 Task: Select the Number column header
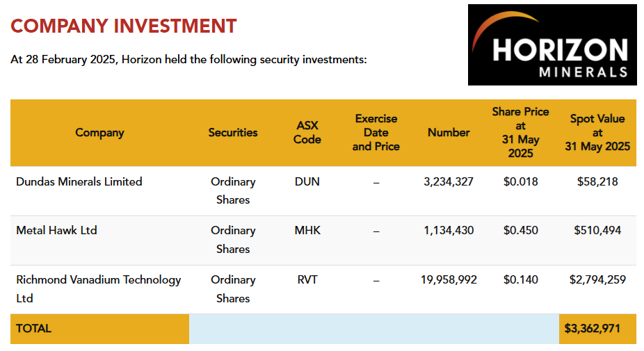click(449, 132)
